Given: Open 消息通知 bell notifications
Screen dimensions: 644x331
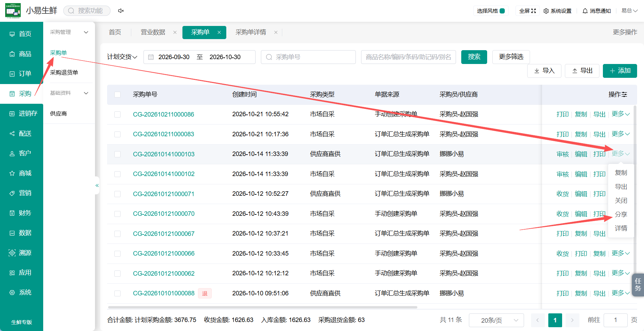Looking at the screenshot, I should [597, 11].
